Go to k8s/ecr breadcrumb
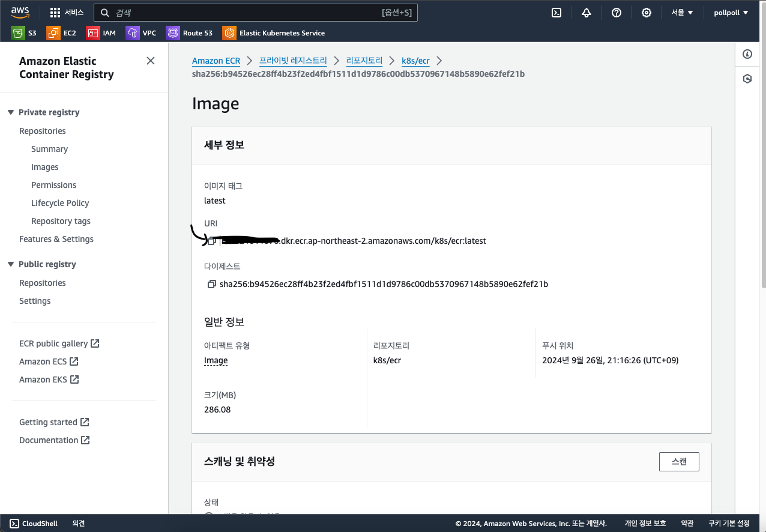Image resolution: width=766 pixels, height=532 pixels. [415, 61]
